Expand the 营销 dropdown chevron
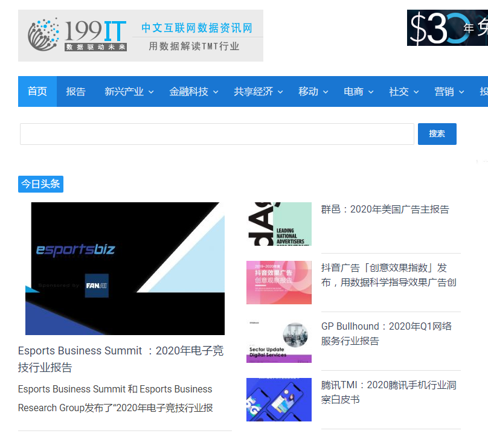 [461, 92]
